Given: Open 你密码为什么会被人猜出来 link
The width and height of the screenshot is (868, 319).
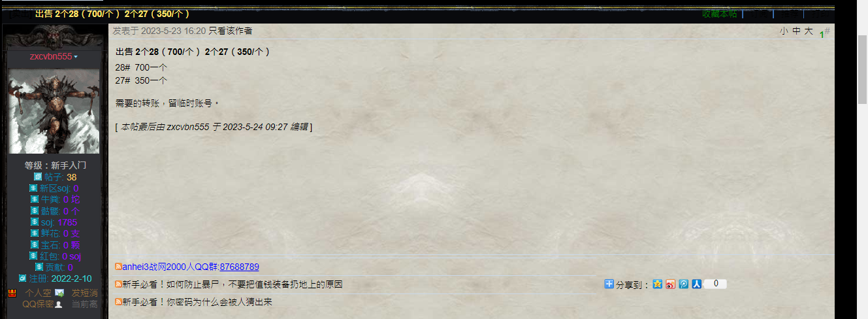Looking at the screenshot, I should click(x=197, y=302).
